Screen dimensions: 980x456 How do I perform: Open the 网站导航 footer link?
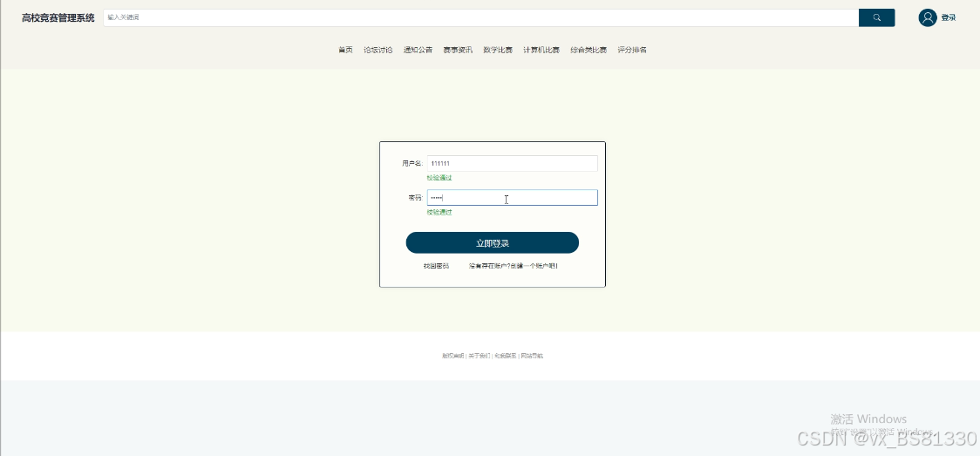coord(532,356)
